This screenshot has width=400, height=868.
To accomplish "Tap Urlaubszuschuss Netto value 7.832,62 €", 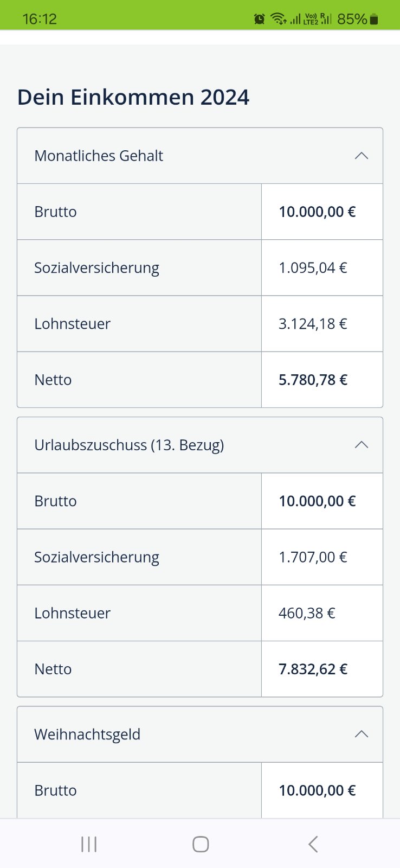I will (313, 669).
